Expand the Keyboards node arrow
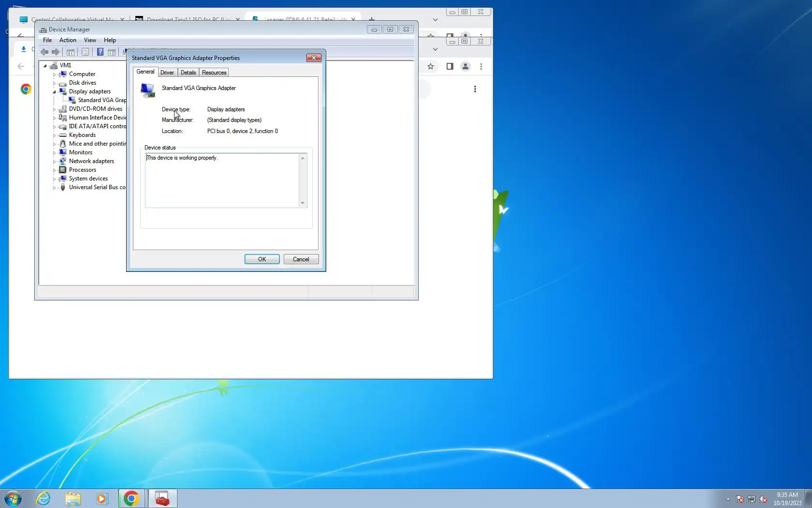Screen dimensions: 812x508 click(54, 135)
